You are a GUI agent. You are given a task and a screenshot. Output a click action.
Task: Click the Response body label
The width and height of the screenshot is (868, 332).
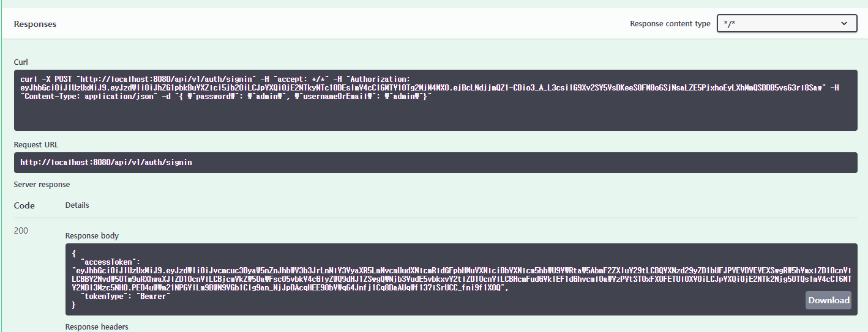point(92,236)
